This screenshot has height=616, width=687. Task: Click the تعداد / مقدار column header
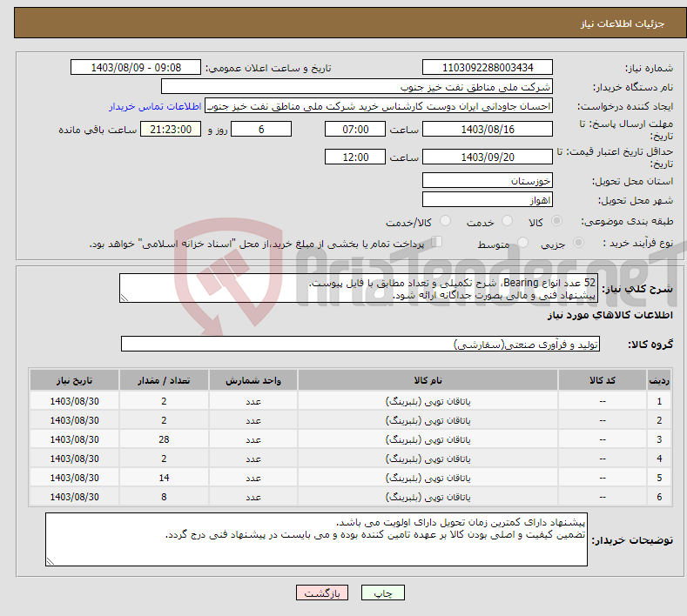click(x=164, y=380)
